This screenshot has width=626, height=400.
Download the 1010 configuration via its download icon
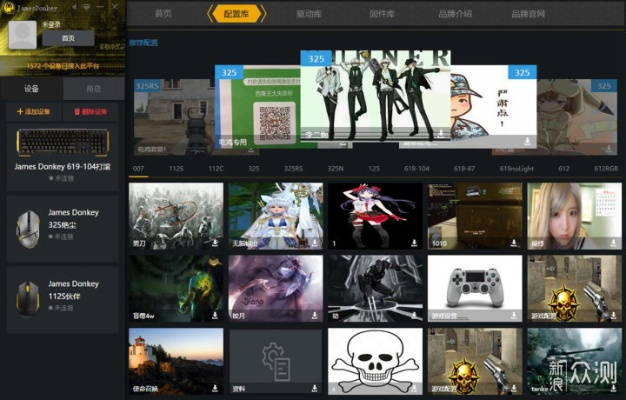point(515,242)
